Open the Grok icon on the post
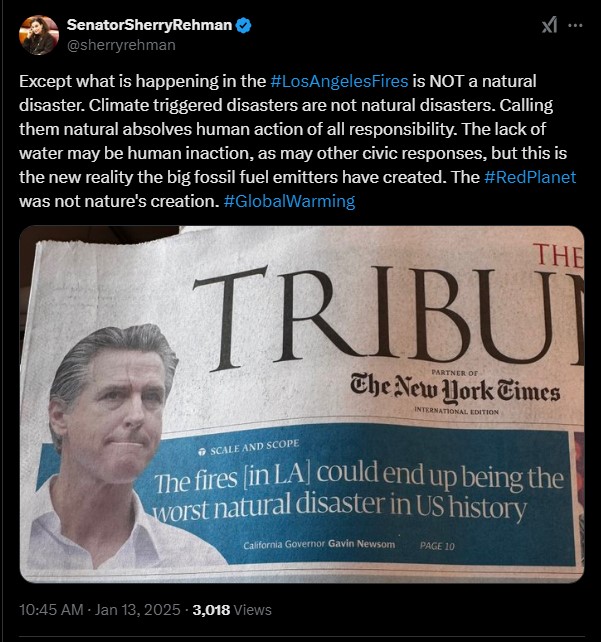Viewport: 601px width, 642px height. [549, 25]
